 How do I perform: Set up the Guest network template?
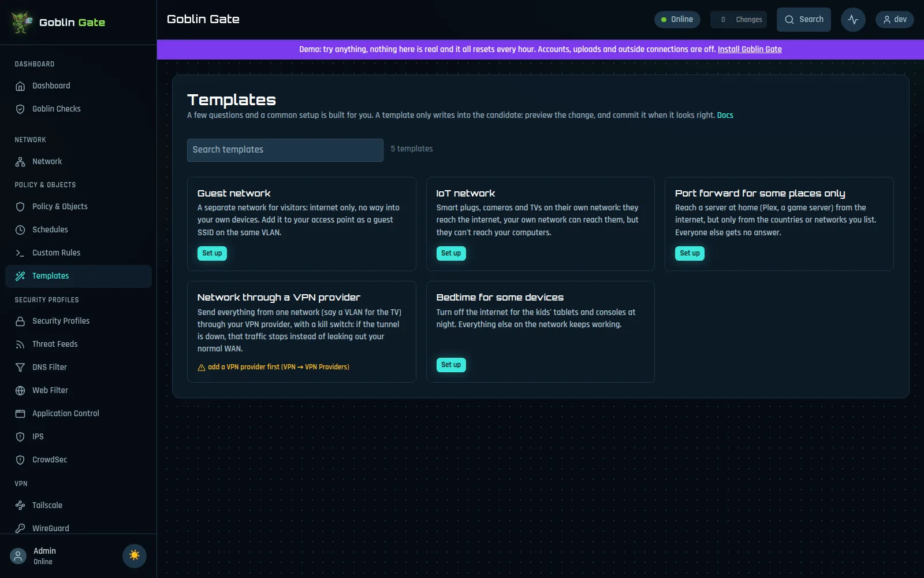[x=212, y=253]
